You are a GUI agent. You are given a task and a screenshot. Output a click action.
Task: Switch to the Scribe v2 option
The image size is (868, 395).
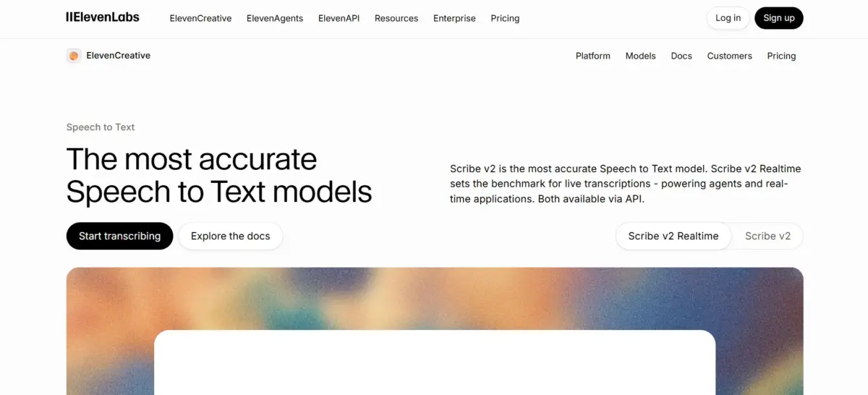pyautogui.click(x=767, y=236)
